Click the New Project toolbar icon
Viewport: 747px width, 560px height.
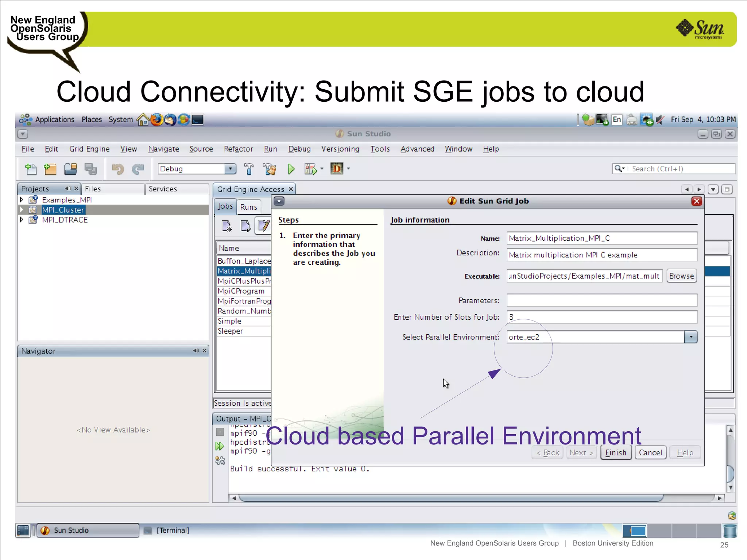[50, 169]
